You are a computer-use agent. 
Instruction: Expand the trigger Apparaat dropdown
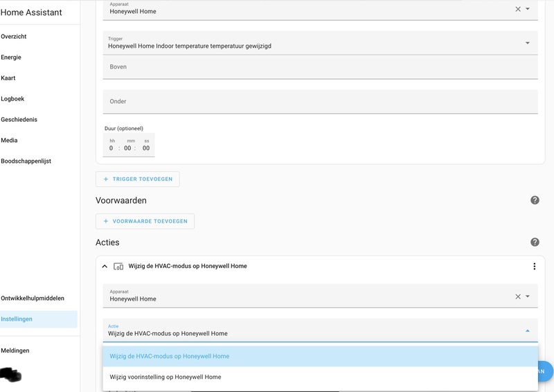pyautogui.click(x=528, y=9)
